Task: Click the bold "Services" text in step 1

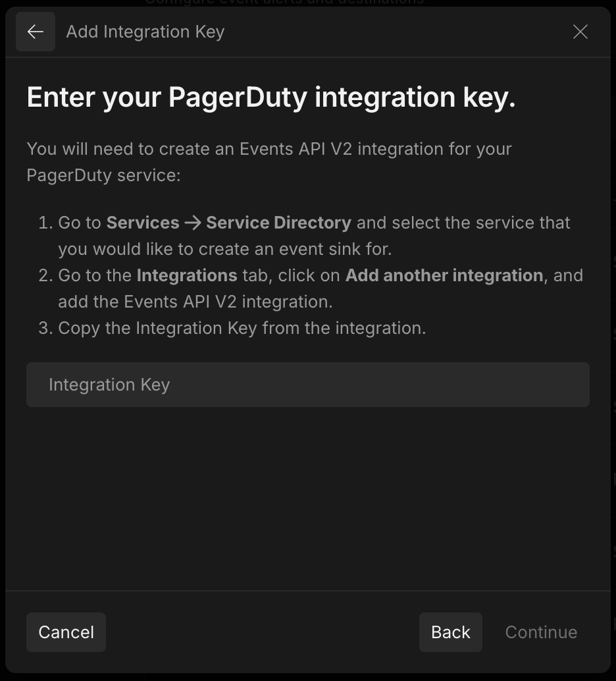Action: pos(143,223)
